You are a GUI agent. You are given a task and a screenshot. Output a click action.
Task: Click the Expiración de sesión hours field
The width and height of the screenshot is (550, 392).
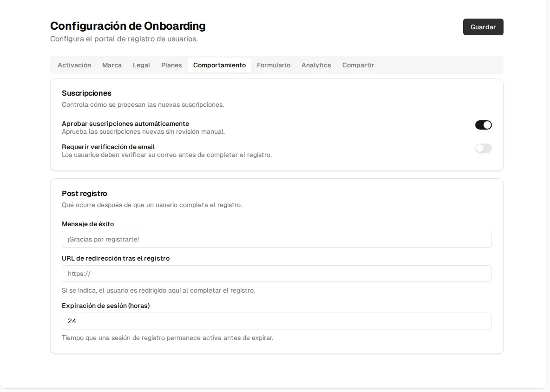pos(277,321)
